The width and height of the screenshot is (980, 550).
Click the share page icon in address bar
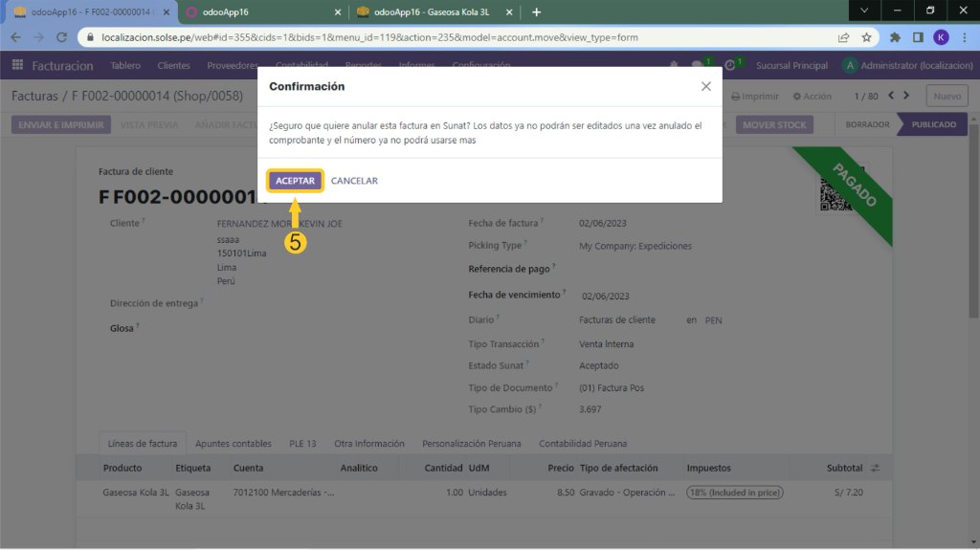point(843,37)
